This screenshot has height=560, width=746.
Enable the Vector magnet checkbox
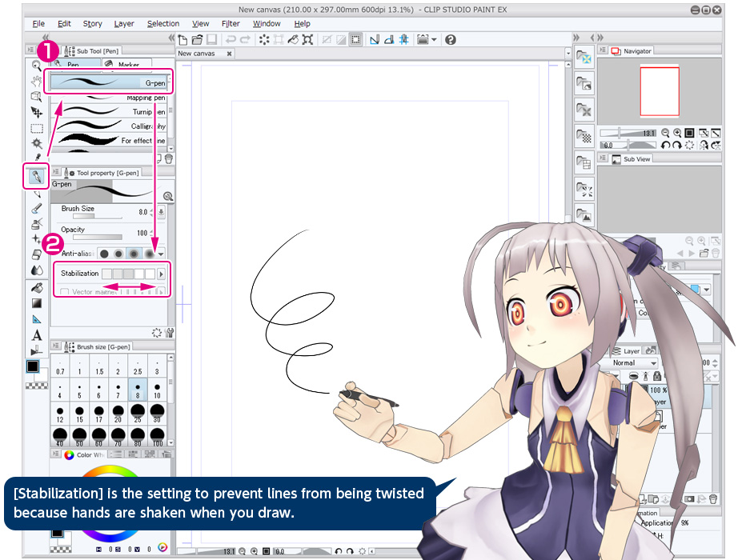[66, 292]
